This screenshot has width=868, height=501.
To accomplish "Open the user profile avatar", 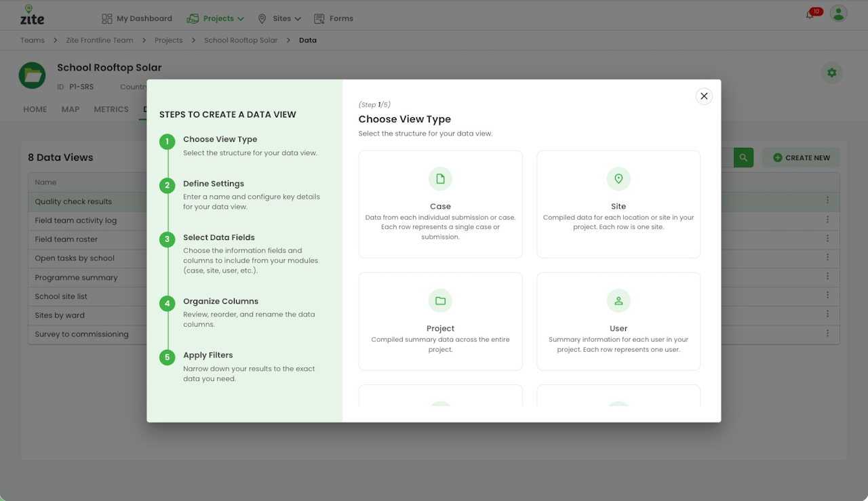I will pyautogui.click(x=839, y=14).
